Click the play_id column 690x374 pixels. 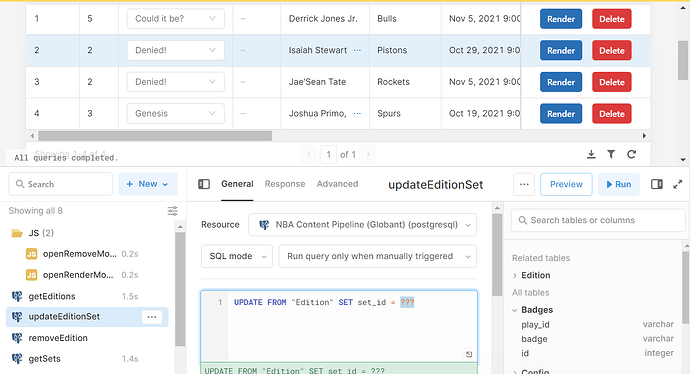point(535,325)
